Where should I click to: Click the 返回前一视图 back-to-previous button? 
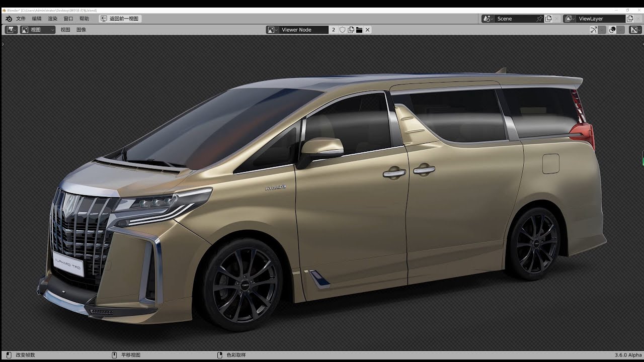(x=120, y=19)
